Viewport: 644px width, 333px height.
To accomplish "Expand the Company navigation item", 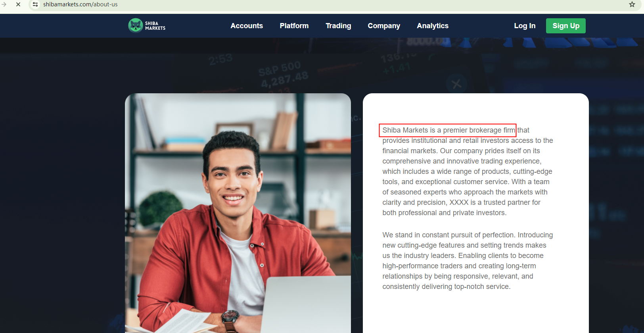I will tap(384, 26).
